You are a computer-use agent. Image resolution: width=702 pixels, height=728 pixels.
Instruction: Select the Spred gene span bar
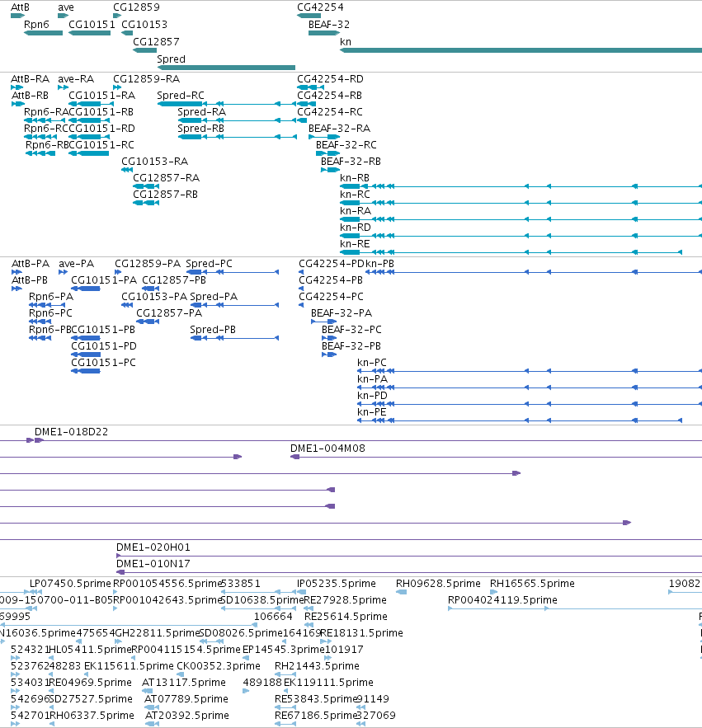click(x=226, y=68)
